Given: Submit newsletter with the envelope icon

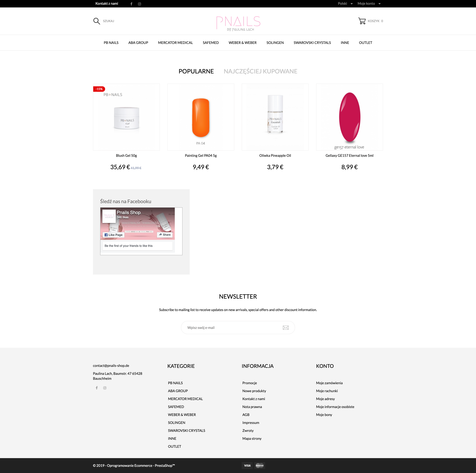Looking at the screenshot, I should coord(286,328).
